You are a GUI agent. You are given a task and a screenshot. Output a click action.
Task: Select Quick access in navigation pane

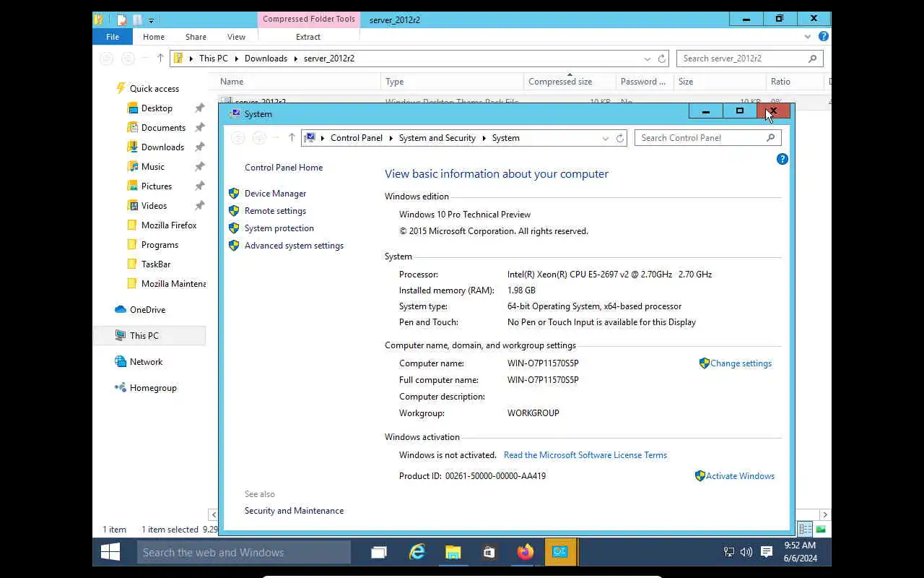pos(154,89)
